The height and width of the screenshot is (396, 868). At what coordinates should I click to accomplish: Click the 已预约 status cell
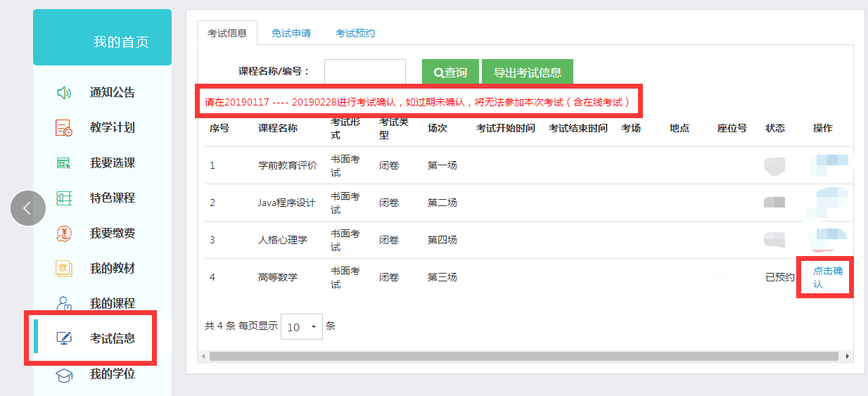780,277
